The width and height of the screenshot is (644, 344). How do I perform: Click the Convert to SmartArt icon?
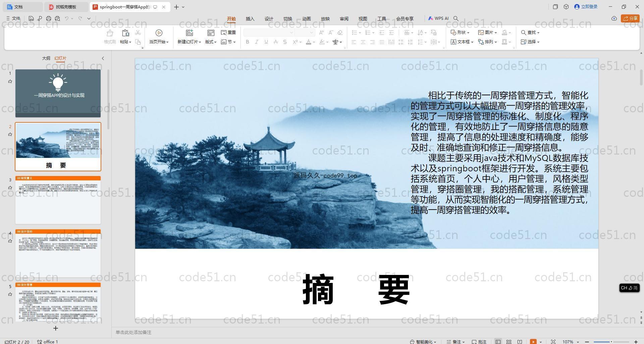434,33
